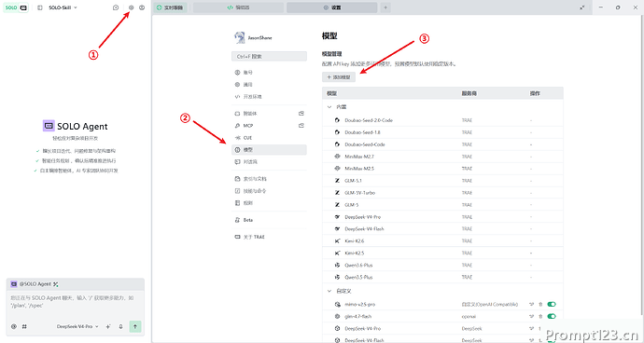Open the 智能体 settings section
The image size is (644, 343).
click(269, 114)
